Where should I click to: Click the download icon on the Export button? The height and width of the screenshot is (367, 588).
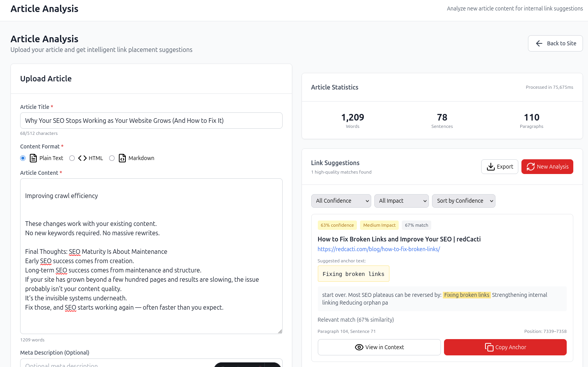pyautogui.click(x=491, y=166)
